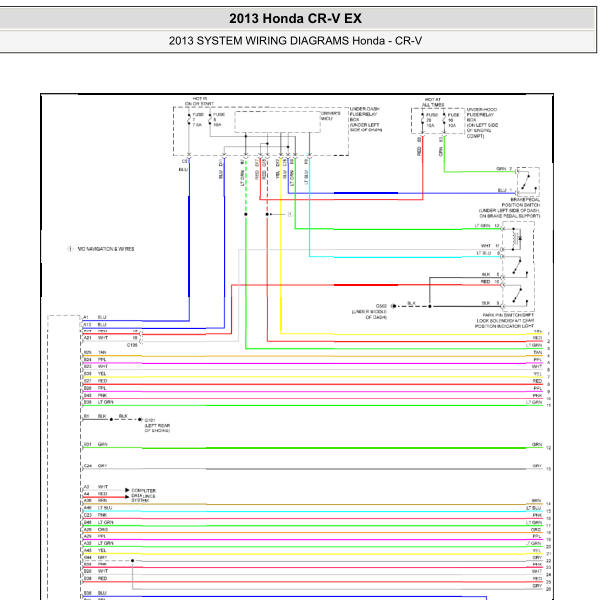Click the "A1 BLU" pin label

(x=95, y=317)
